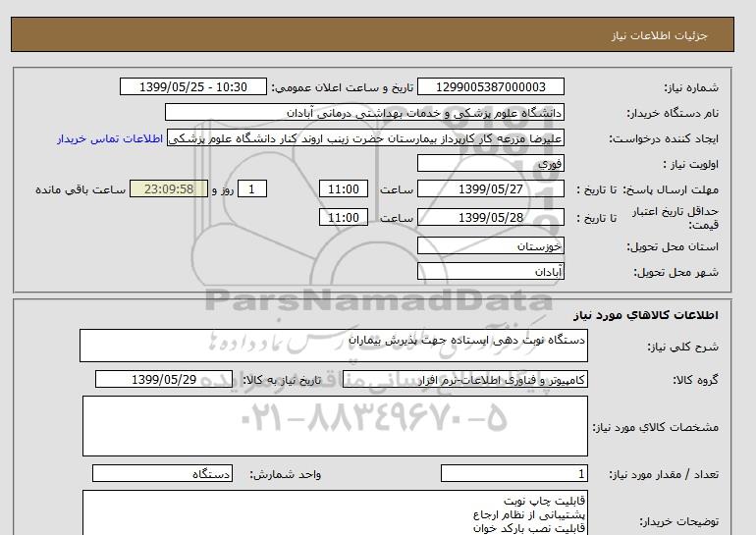756x535 pixels.
Task: Click the empty مشخصات کالای مورد نیاز box
Action: coord(335,426)
